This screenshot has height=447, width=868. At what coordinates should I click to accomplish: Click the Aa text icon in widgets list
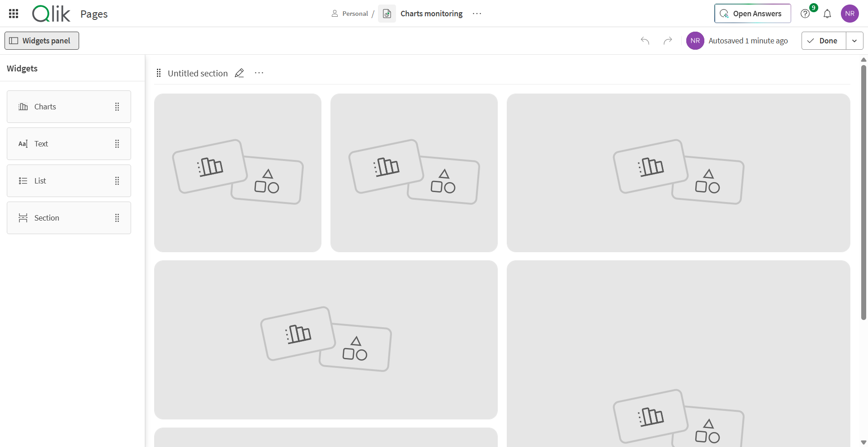pos(23,144)
